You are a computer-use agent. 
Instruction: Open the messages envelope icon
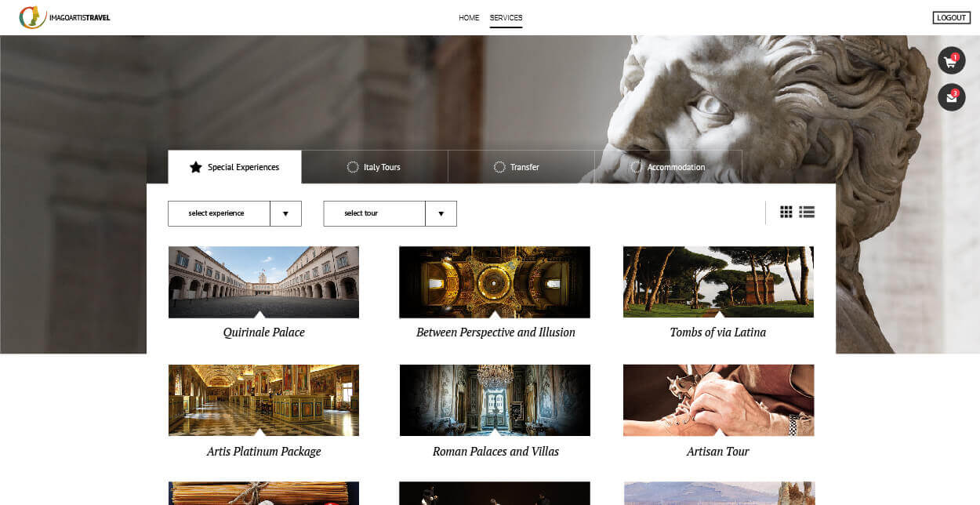[x=951, y=98]
